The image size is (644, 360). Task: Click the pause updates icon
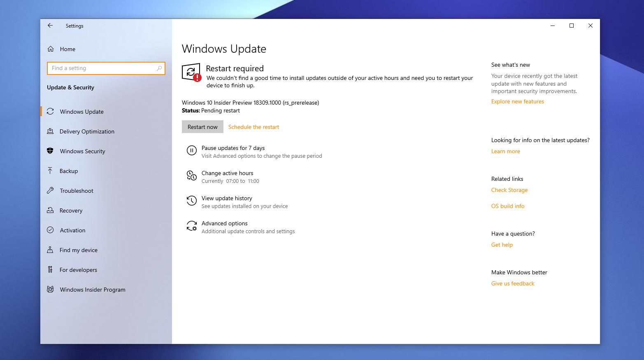point(192,151)
